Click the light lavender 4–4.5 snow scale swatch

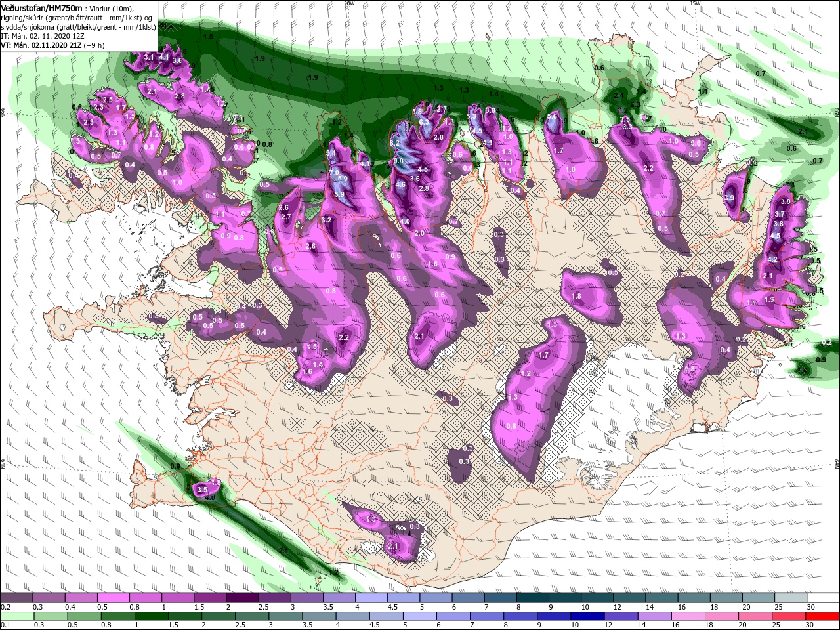tap(371, 598)
